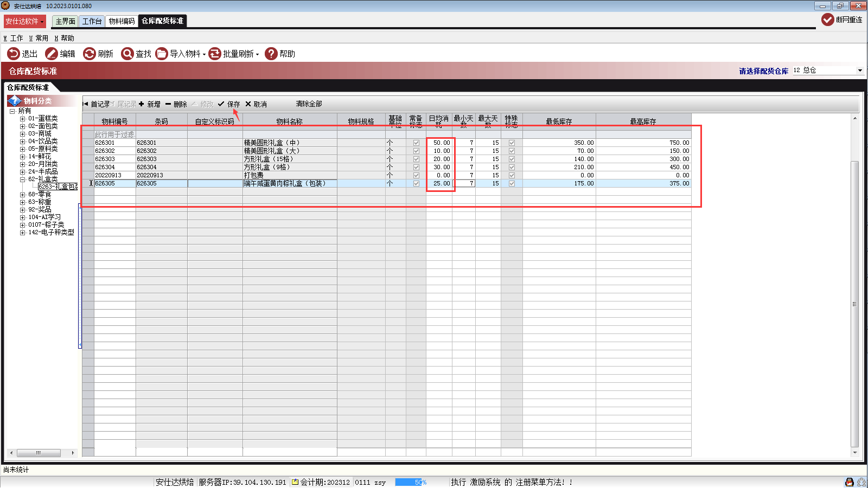This screenshot has width=868, height=488.
Task: Select the 142-电子秤类型 tree item
Action: click(51, 233)
